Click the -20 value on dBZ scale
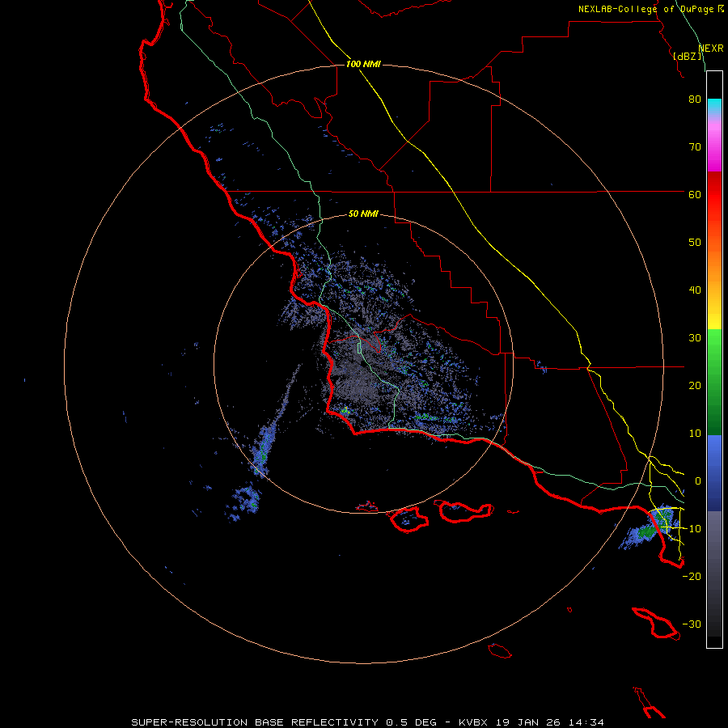728x728 pixels. click(x=692, y=577)
